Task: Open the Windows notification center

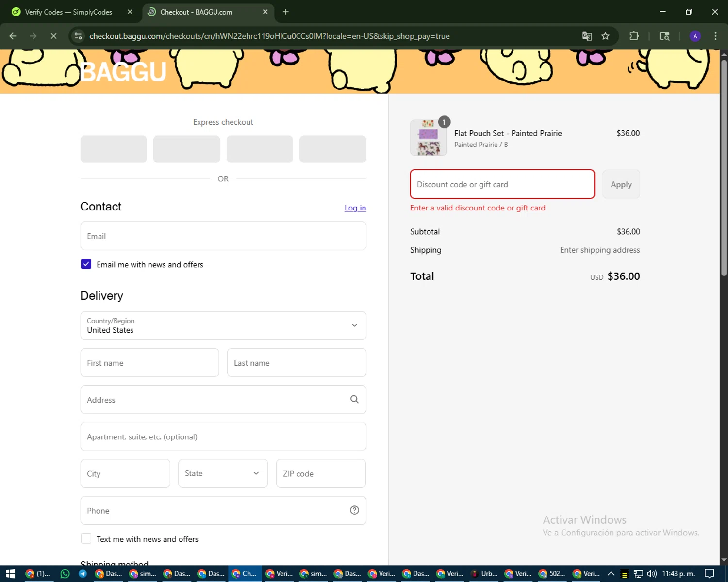Action: tap(710, 574)
